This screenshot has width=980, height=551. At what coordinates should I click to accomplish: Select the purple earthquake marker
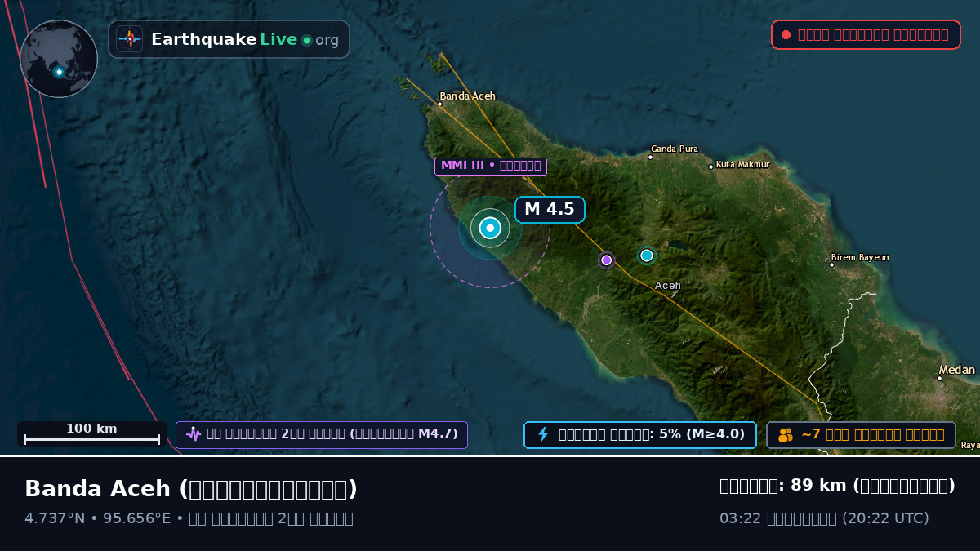606,260
